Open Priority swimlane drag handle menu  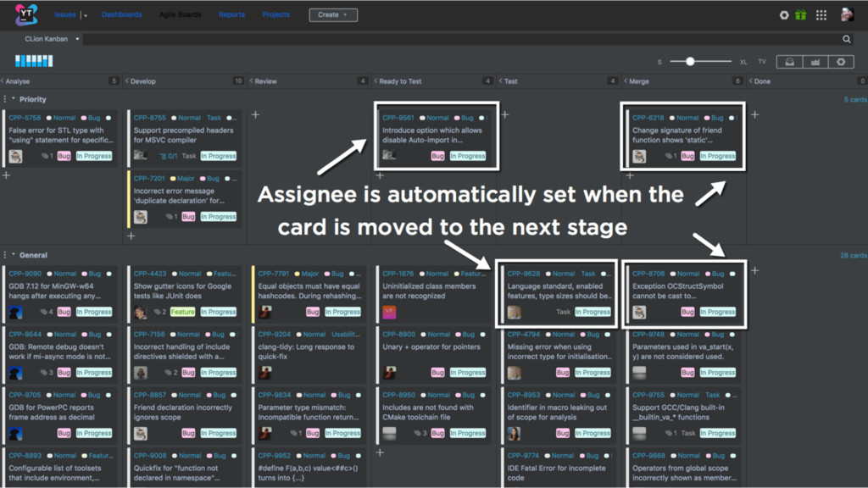pyautogui.click(x=5, y=99)
